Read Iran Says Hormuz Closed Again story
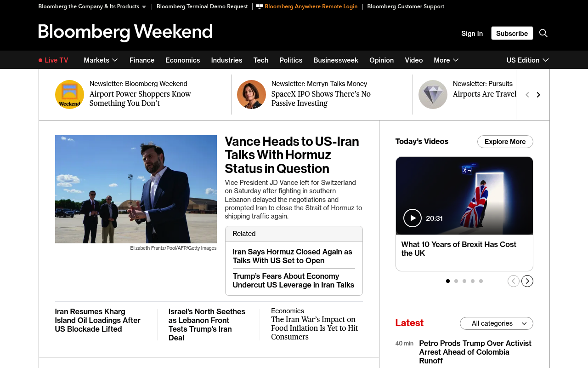 293,256
